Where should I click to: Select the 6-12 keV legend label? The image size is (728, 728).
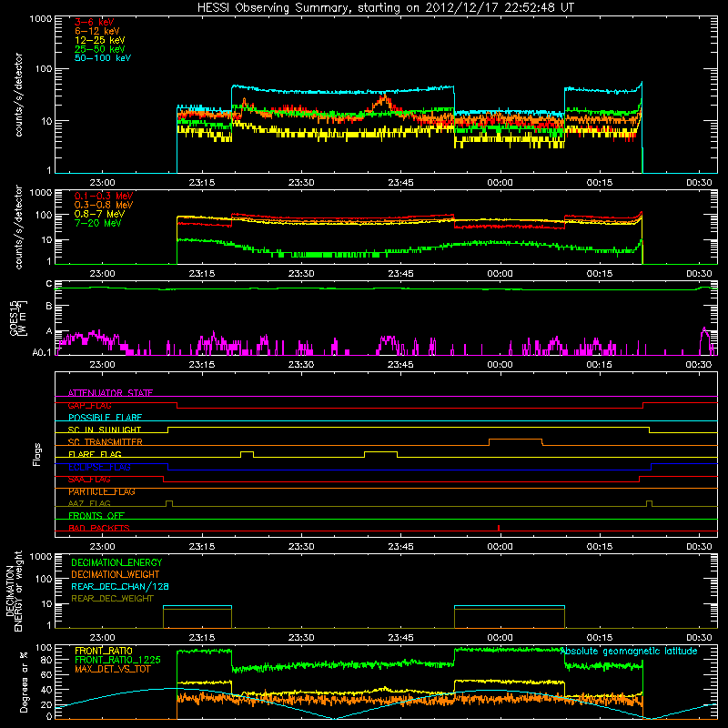[96, 31]
